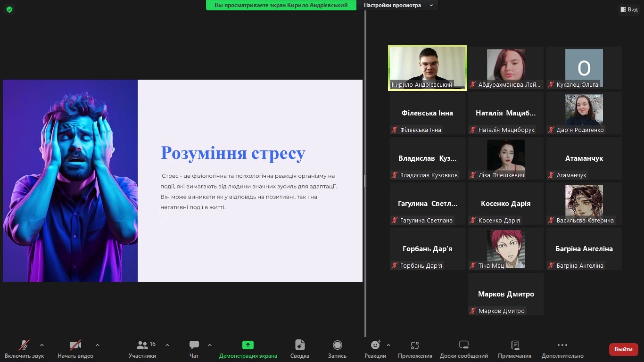Viewport: 644px width, 362px height.
Task: Select Горбань Дар'я participant tile
Action: 428,249
